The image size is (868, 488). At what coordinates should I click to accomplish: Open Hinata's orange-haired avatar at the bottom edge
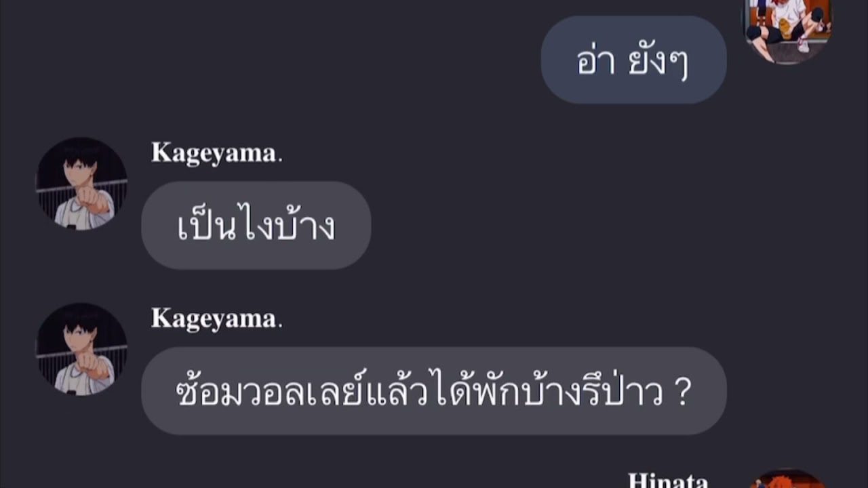(x=787, y=479)
